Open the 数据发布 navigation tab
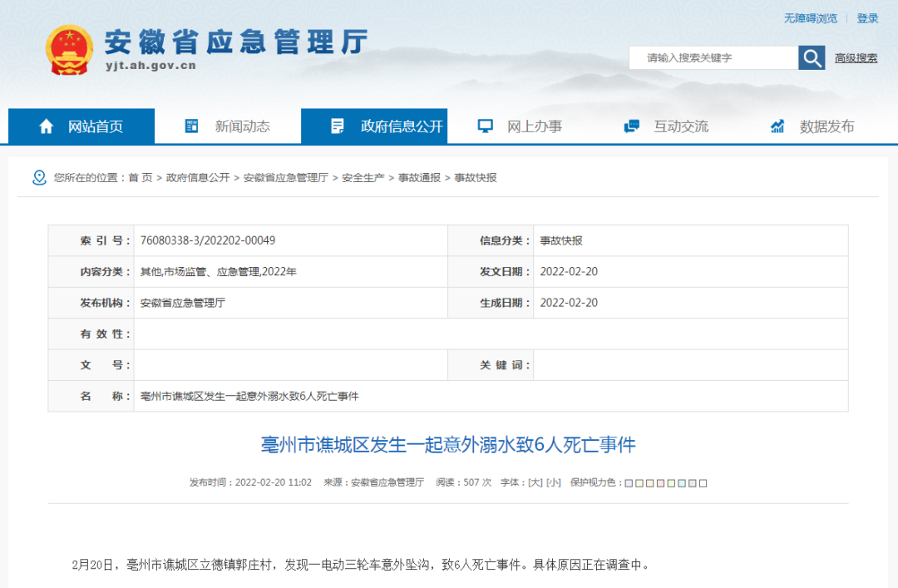Viewport: 898px width, 588px height. [814, 126]
